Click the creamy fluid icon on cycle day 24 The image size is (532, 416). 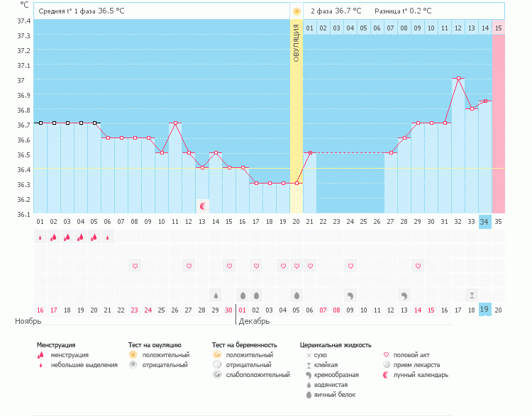tap(350, 295)
